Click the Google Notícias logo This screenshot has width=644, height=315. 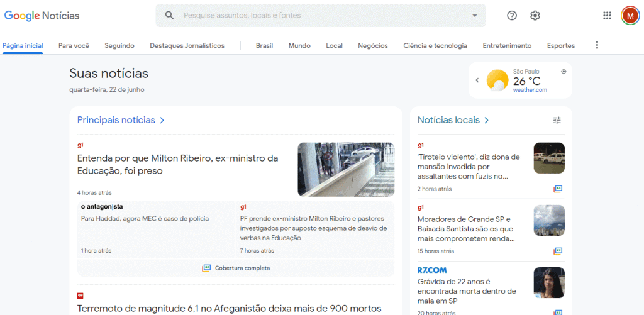[42, 16]
